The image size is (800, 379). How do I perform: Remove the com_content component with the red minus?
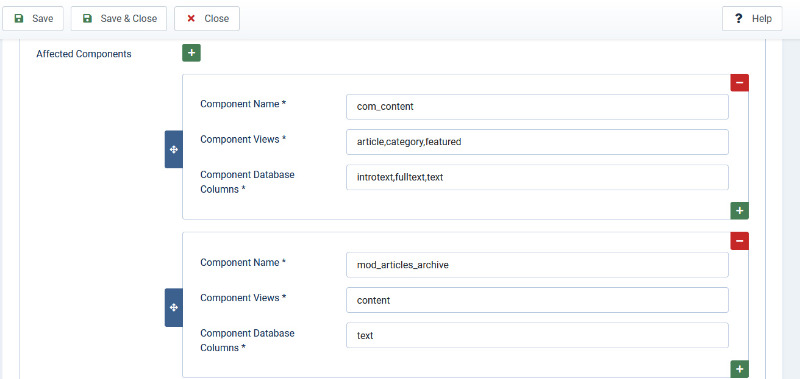click(x=739, y=83)
